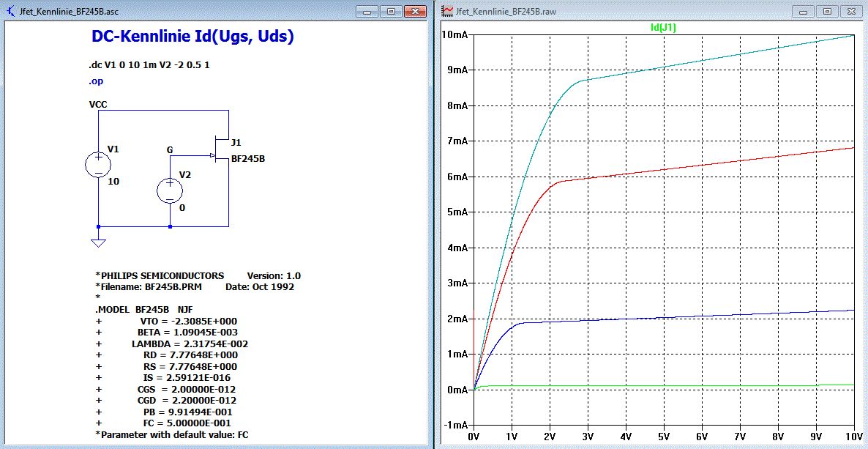Click the schematic window's LTspice title icon
The width and height of the screenshot is (868, 449).
click(11, 11)
